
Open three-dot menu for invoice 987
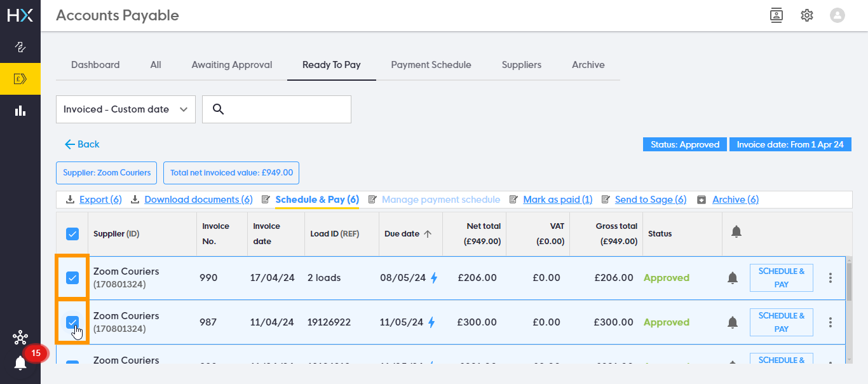831,322
